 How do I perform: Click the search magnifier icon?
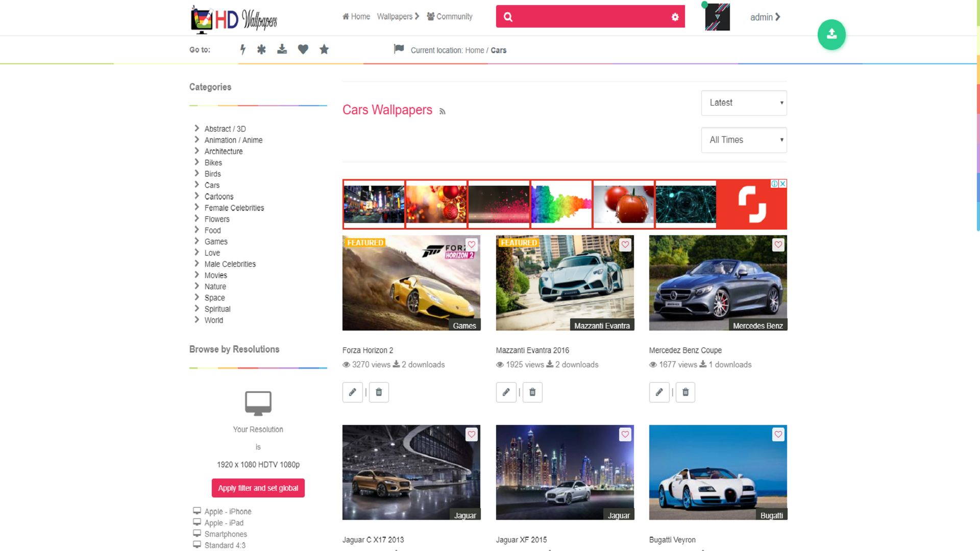508,17
